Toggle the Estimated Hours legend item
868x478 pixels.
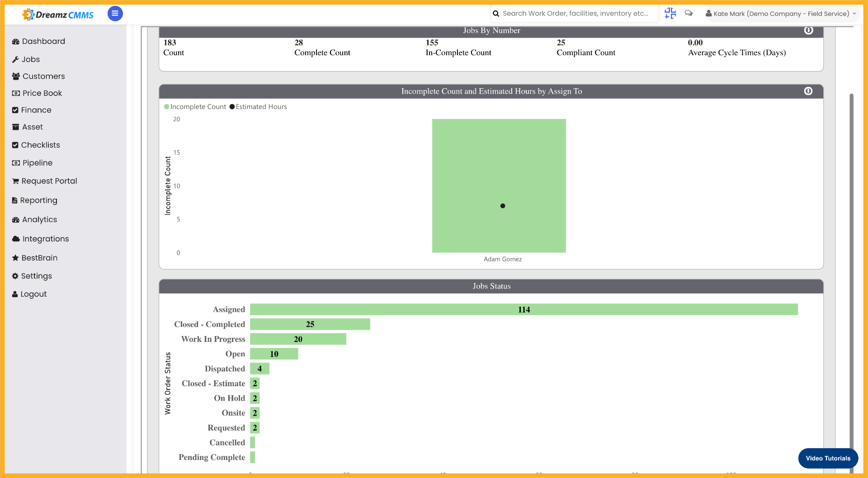coord(258,107)
